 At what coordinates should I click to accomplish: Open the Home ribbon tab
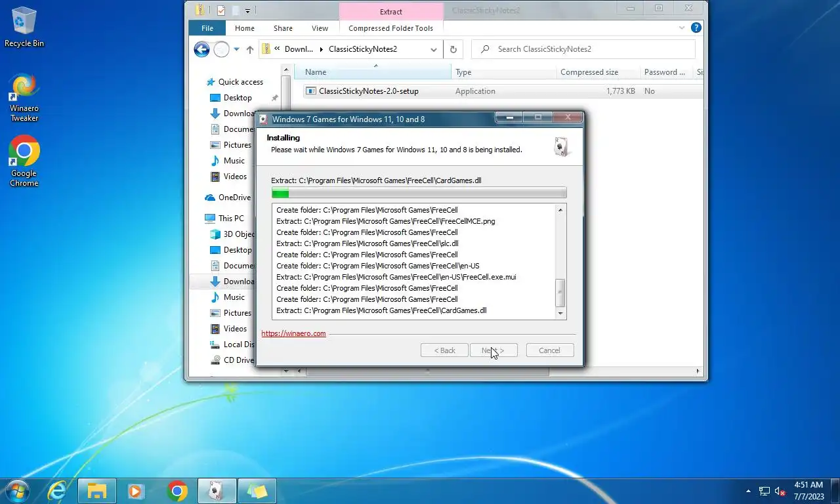245,28
